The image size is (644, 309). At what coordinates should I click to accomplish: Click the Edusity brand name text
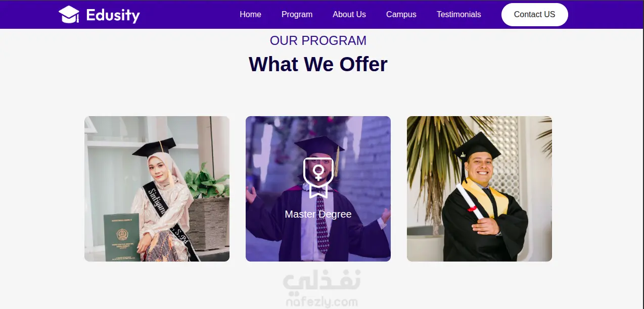point(113,15)
